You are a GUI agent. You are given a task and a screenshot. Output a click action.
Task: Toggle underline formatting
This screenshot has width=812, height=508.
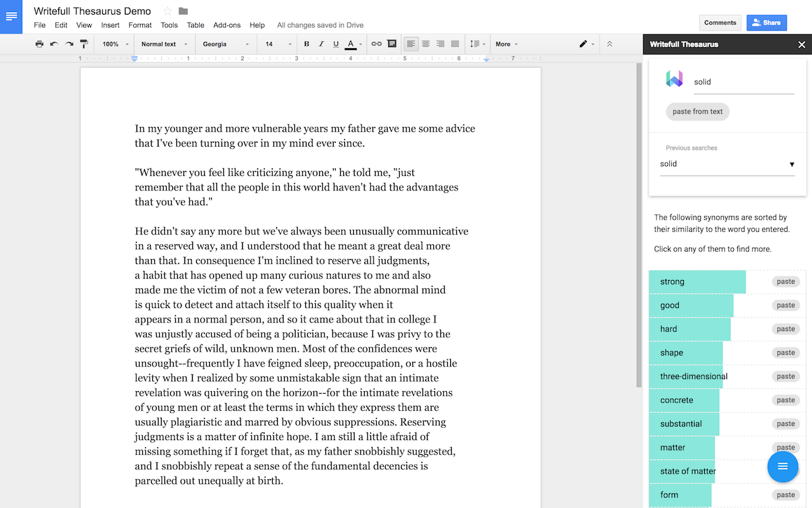[336, 44]
